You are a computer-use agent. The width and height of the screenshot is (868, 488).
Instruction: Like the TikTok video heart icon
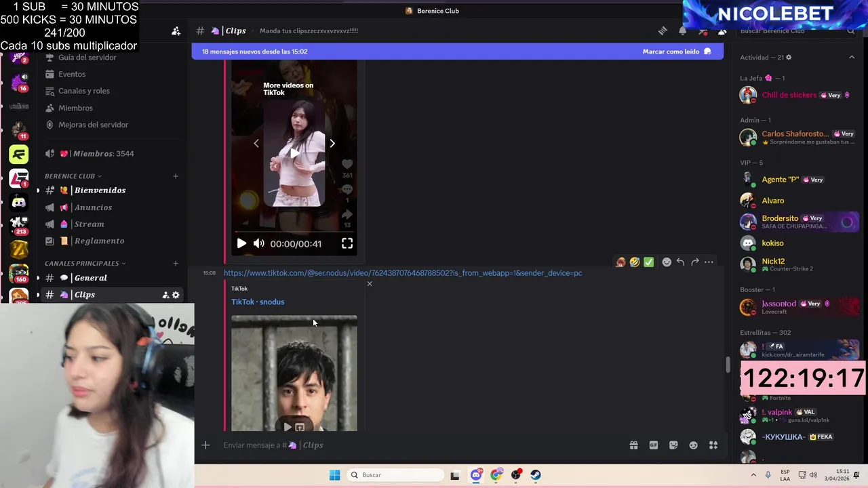coord(347,164)
